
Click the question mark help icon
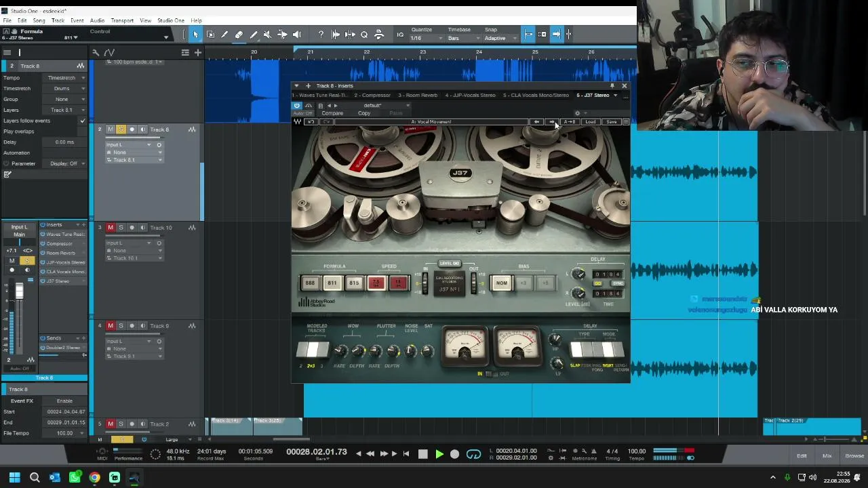coord(321,35)
